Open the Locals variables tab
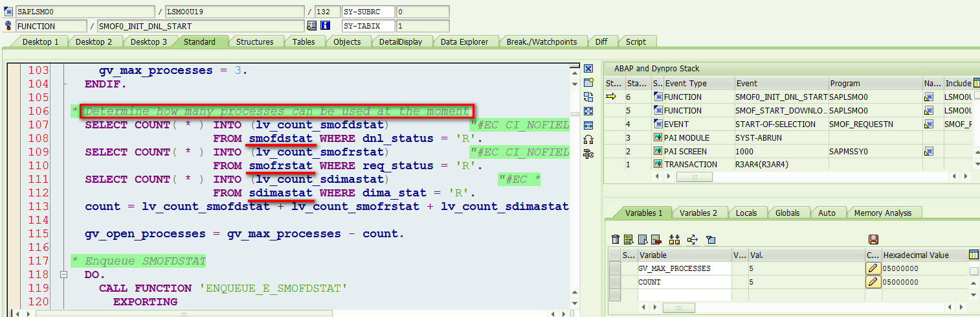 [746, 213]
